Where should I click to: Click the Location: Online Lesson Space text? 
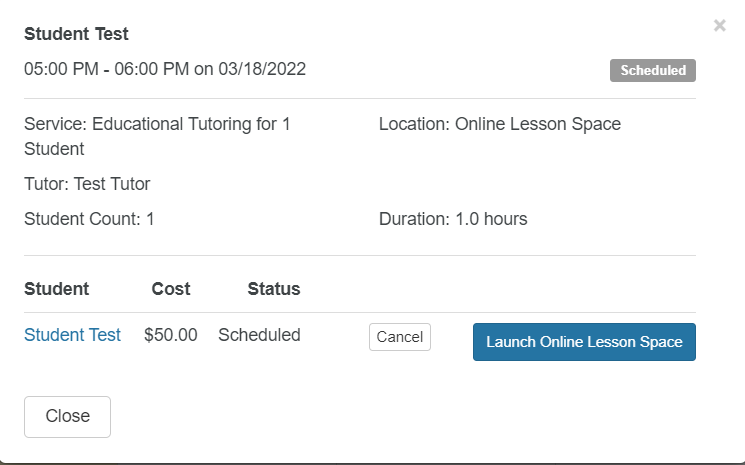(x=500, y=124)
